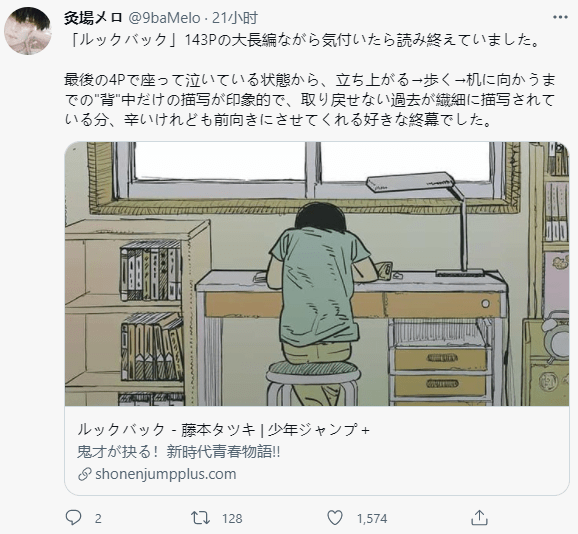Screen dimensions: 578x534
Task: Click the chain link icon
Action: [85, 474]
